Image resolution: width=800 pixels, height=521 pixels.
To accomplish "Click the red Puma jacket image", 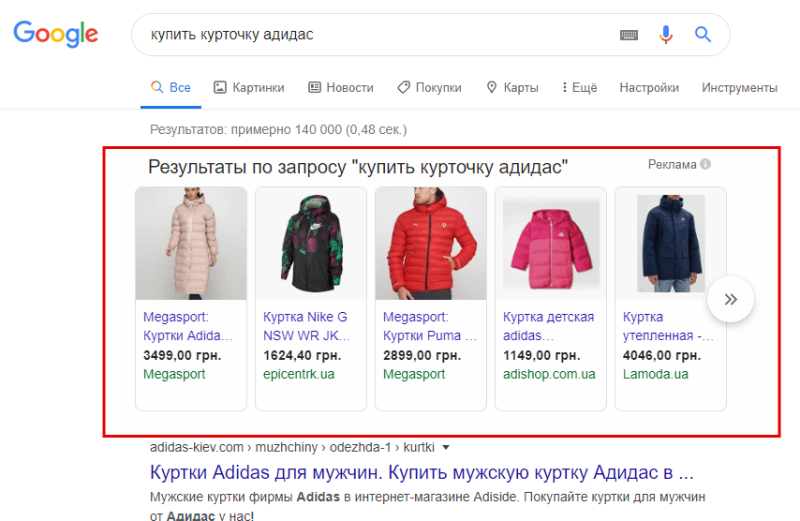I will (431, 243).
